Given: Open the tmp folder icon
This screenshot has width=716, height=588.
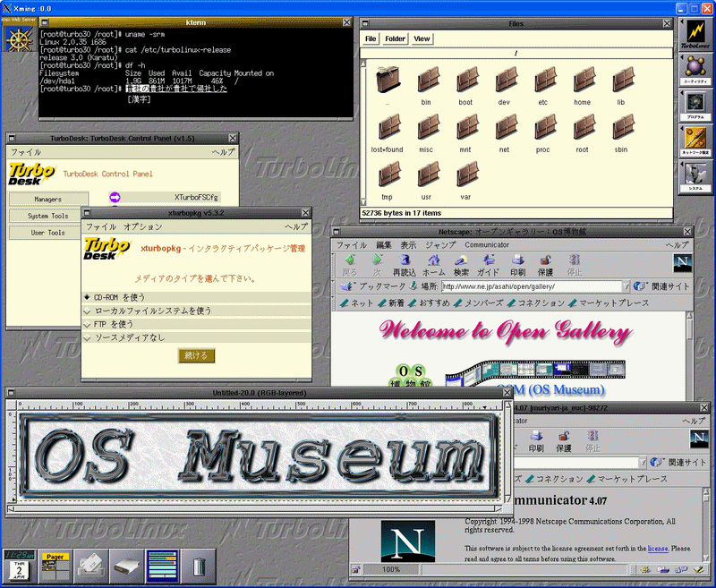Looking at the screenshot, I should 388,175.
